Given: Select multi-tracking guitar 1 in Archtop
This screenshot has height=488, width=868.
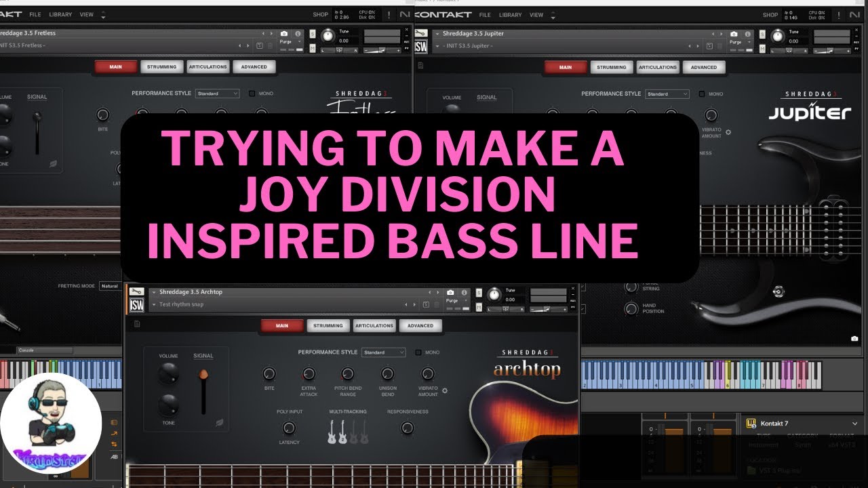Looking at the screenshot, I should pos(332,432).
